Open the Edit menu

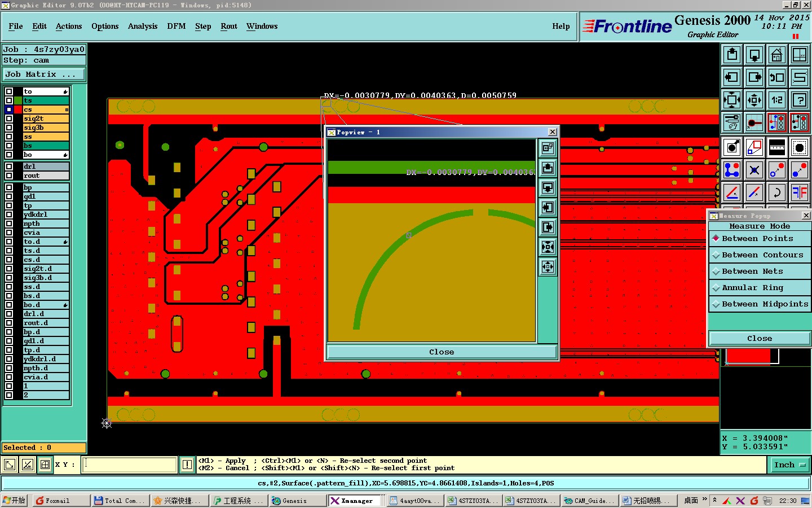pyautogui.click(x=39, y=26)
